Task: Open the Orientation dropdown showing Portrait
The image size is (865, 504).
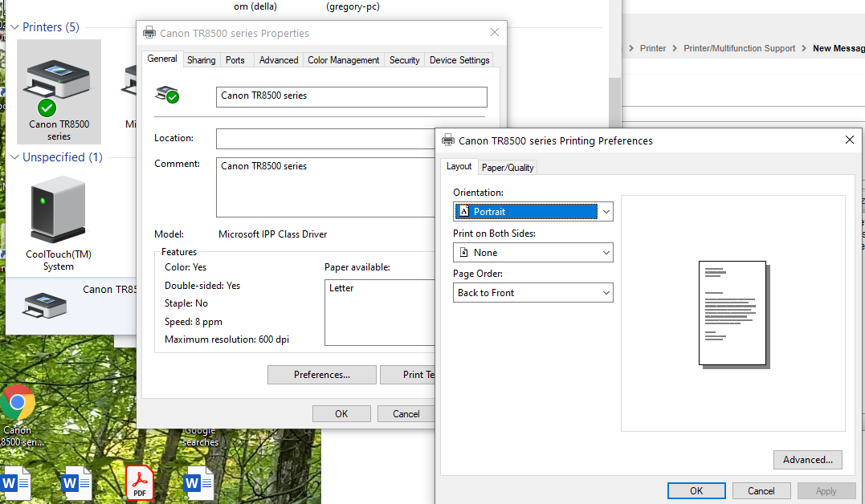Action: 532,212
